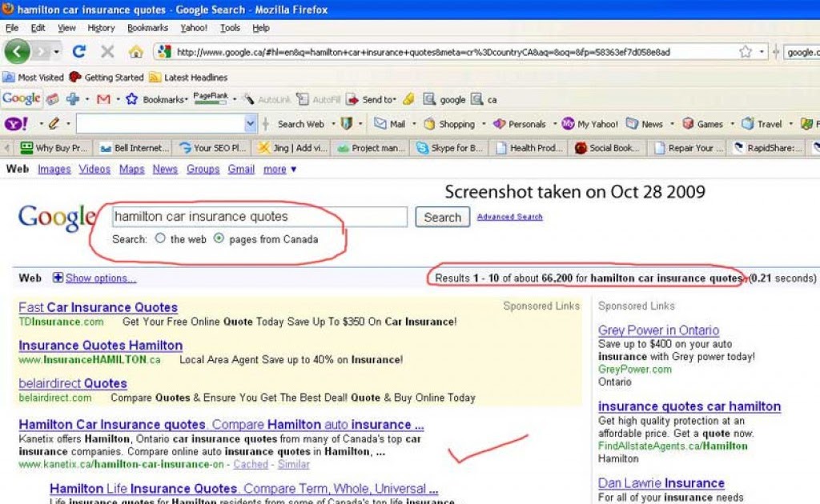
Task: Open Yahoo Games toolbar button
Action: point(703,124)
